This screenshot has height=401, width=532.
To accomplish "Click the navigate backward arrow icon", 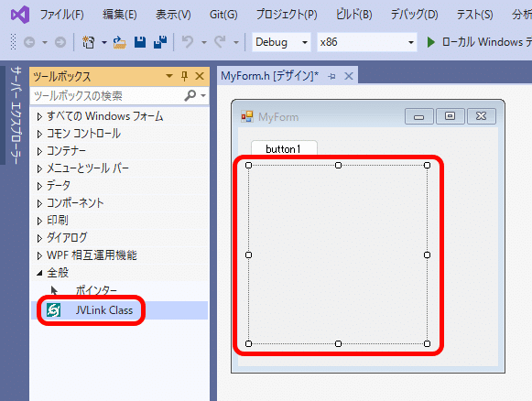I will 29,42.
